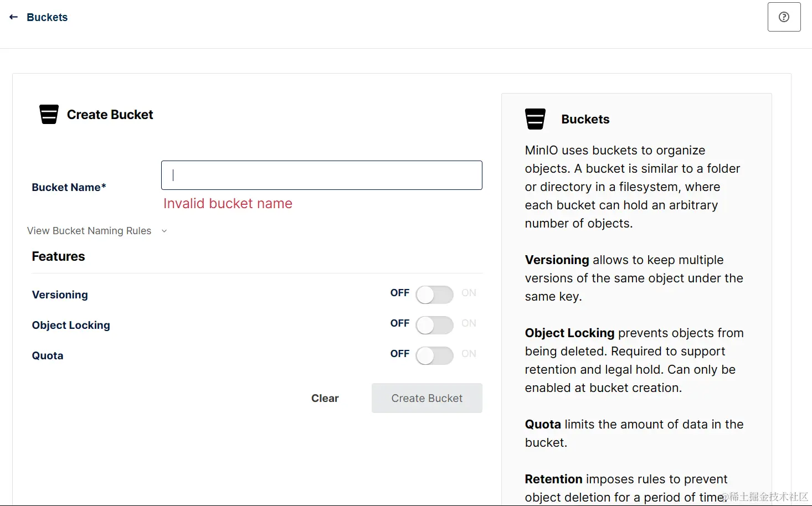Screen dimensions: 812x506
Task: Click the Bucket Name field label
Action: pos(69,187)
